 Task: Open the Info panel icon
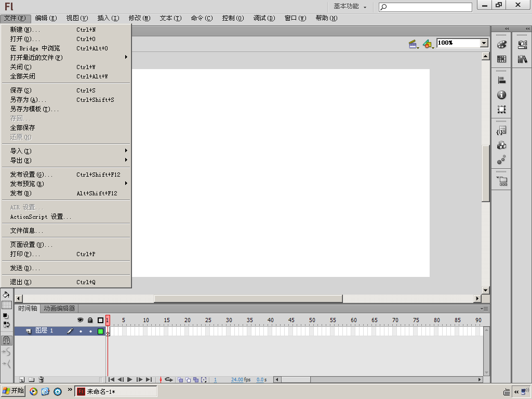[x=501, y=95]
